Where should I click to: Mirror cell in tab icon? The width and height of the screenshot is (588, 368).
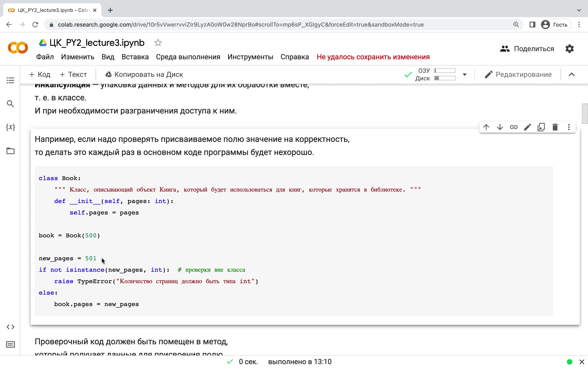click(x=541, y=127)
